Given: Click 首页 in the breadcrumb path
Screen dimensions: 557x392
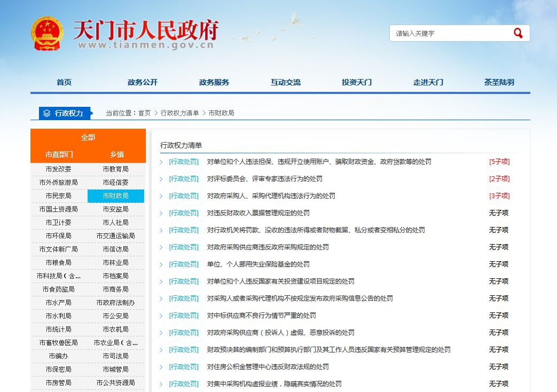Looking at the screenshot, I should pyautogui.click(x=144, y=113).
